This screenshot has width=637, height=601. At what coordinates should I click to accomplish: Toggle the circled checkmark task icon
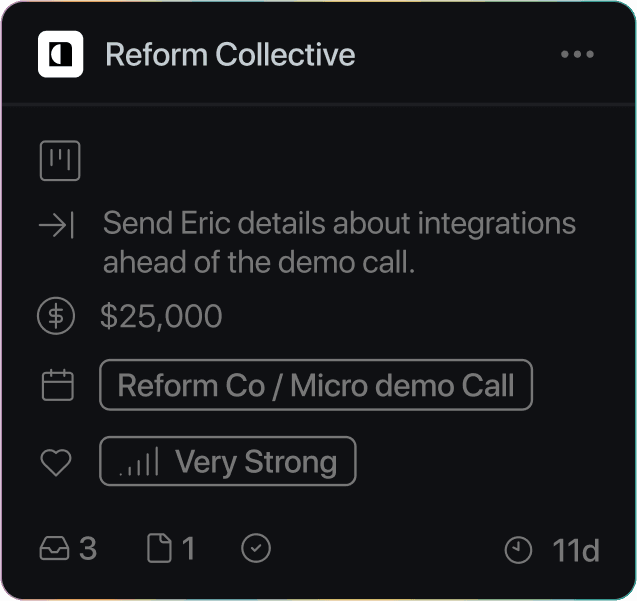pyautogui.click(x=257, y=549)
